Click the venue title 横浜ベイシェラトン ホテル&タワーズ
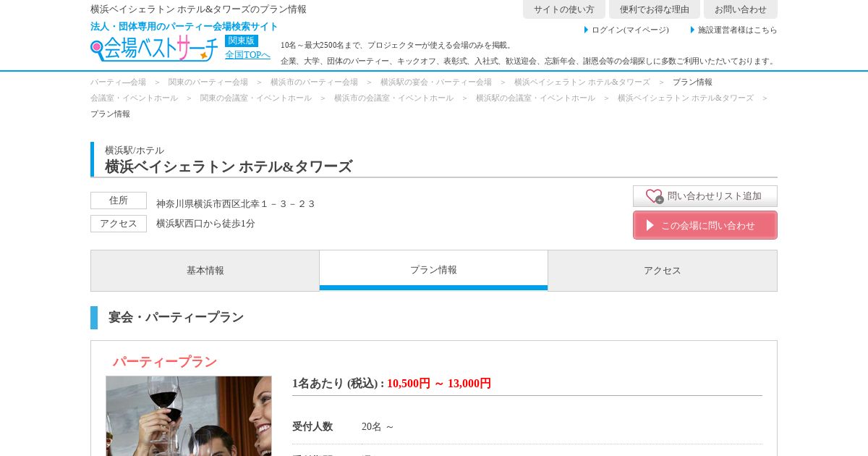 point(229,166)
